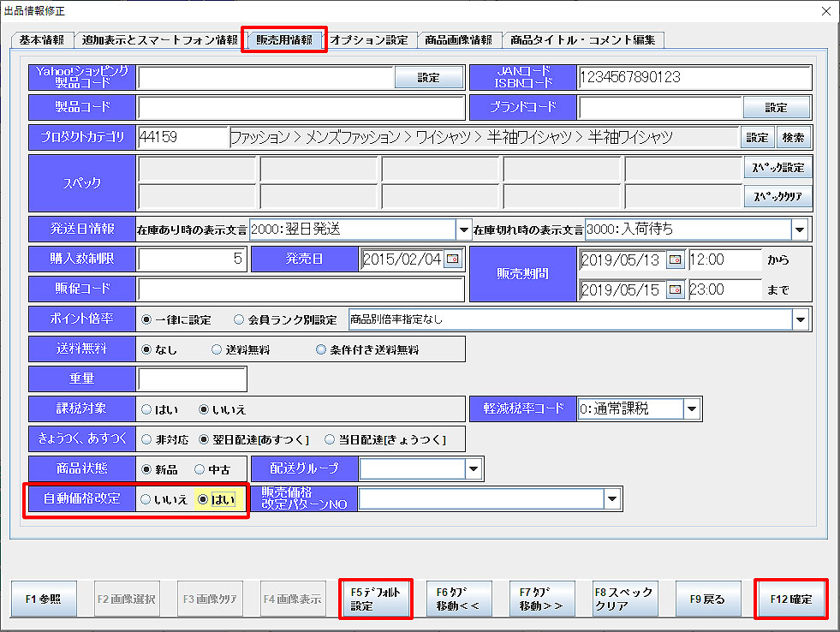Expand 配送グループ dropdown
The width and height of the screenshot is (840, 632).
tap(474, 469)
